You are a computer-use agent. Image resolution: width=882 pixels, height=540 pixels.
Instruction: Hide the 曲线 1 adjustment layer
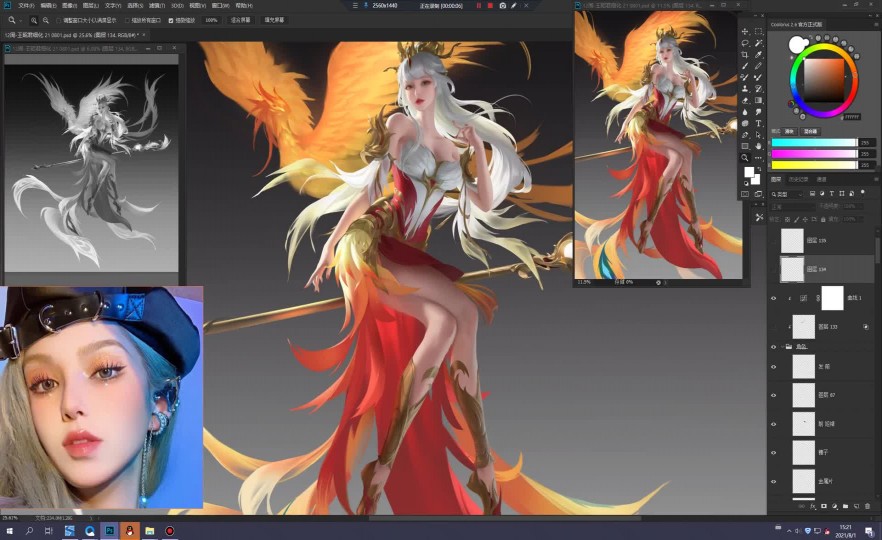(x=773, y=299)
